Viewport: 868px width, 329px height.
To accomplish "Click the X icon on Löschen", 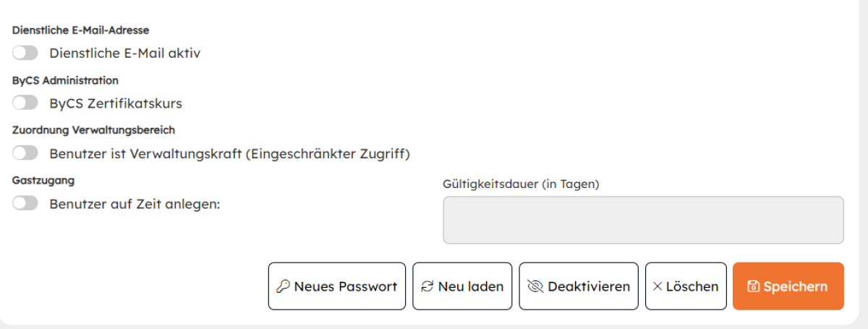I will 658,286.
